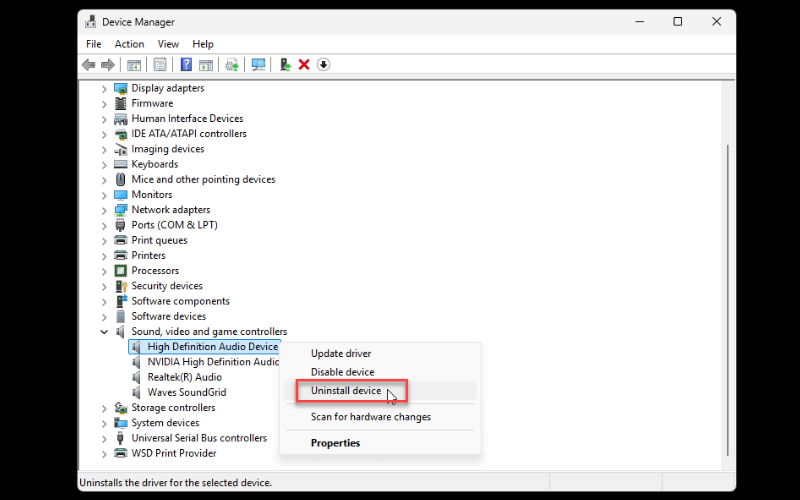Click the Forward arrow toolbar icon
800x500 pixels.
[108, 65]
